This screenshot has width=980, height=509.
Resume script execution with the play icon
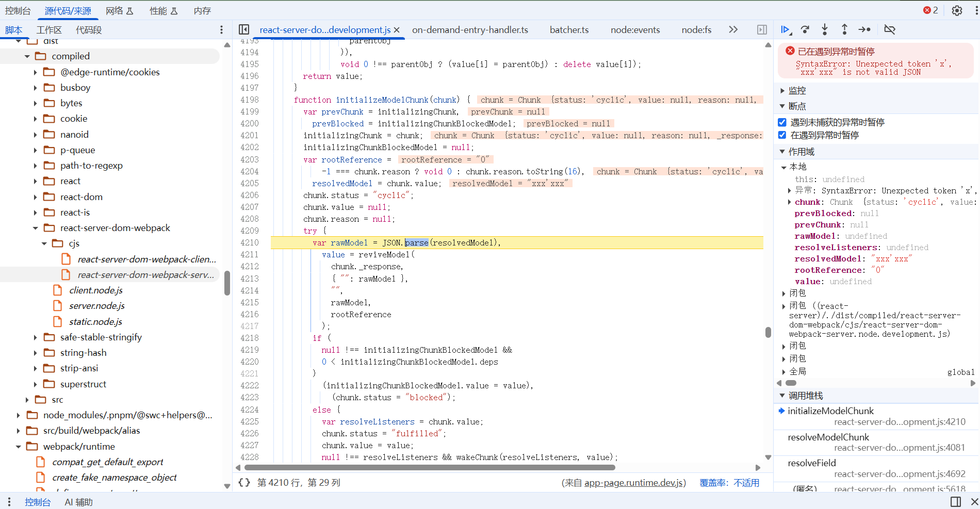pos(785,30)
